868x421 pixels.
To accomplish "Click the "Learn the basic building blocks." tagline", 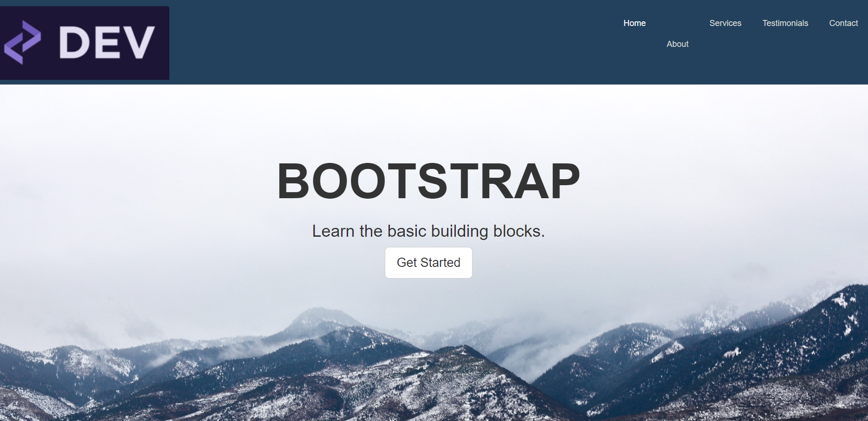I will [x=428, y=231].
